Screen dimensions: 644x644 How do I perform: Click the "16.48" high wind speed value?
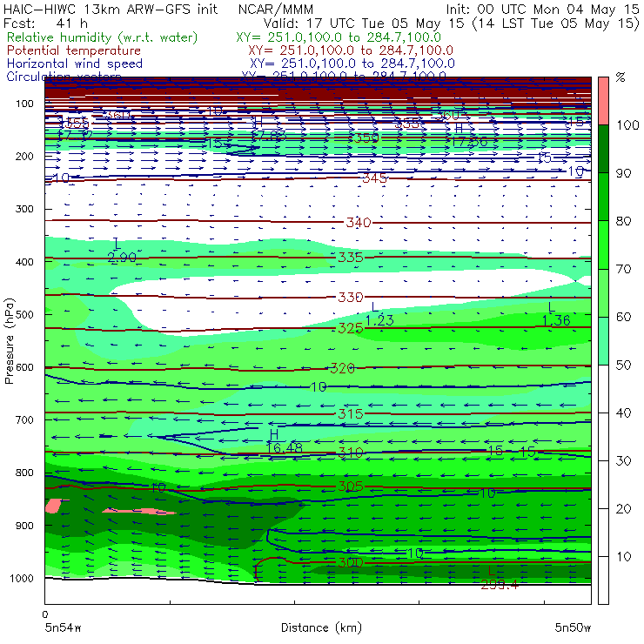[x=285, y=447]
